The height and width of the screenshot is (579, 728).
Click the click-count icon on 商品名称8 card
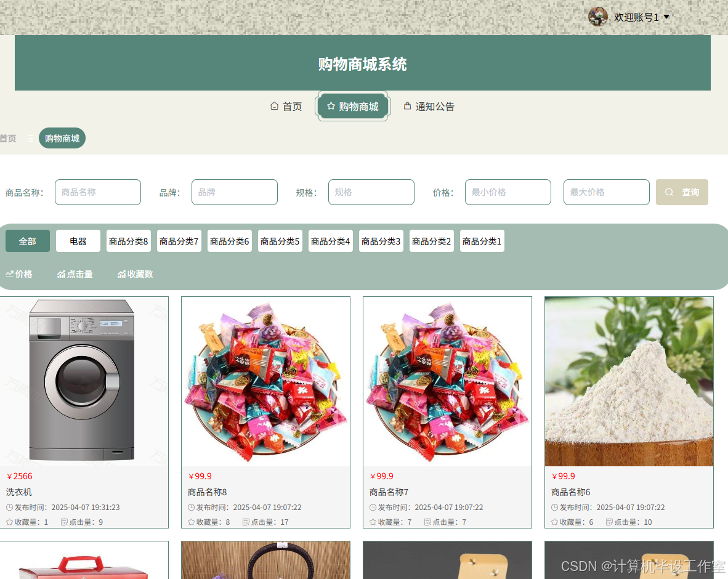[x=246, y=522]
